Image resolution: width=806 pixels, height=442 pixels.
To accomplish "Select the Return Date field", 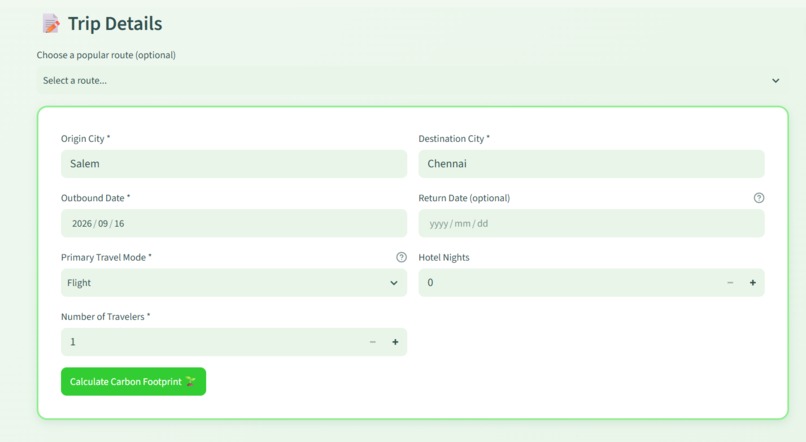I will pos(591,224).
